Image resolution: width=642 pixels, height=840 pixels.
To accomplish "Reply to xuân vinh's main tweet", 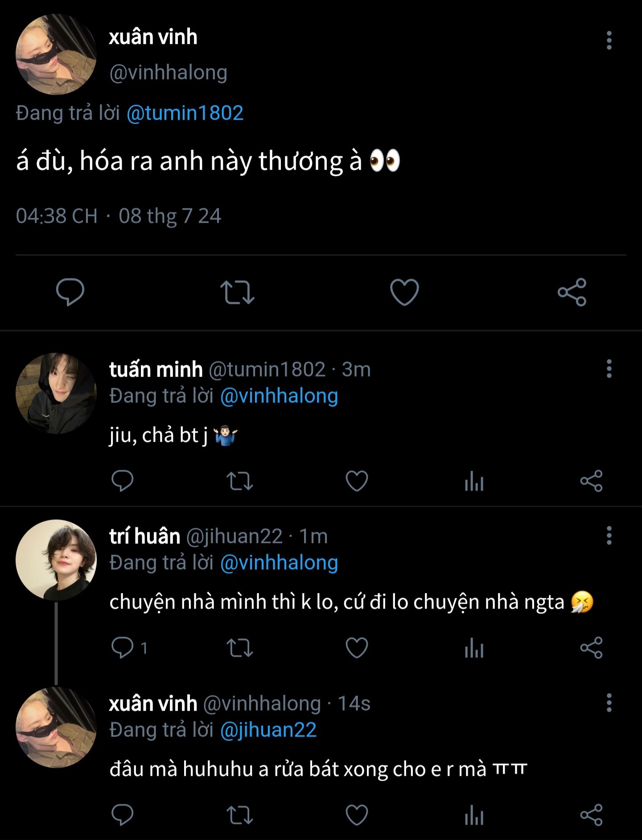I will coord(70,292).
